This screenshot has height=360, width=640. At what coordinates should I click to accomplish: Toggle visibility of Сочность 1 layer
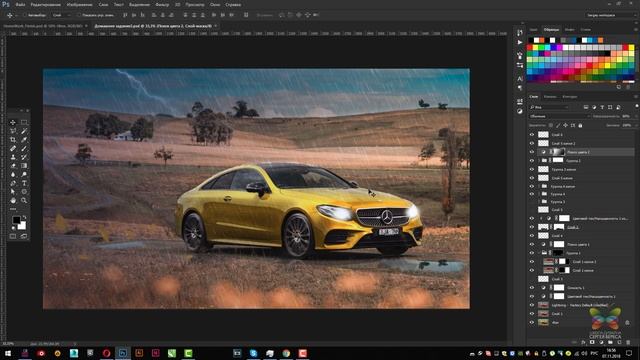pos(531,288)
